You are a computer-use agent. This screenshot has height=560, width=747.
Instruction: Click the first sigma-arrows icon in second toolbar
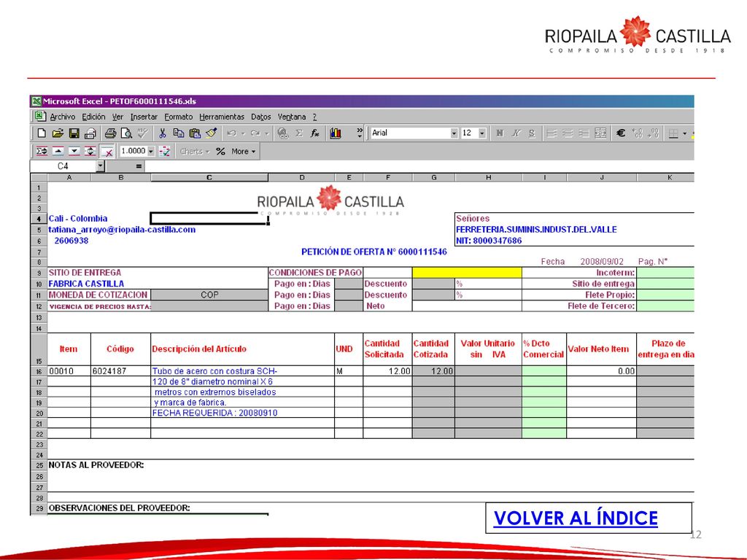pyautogui.click(x=42, y=152)
